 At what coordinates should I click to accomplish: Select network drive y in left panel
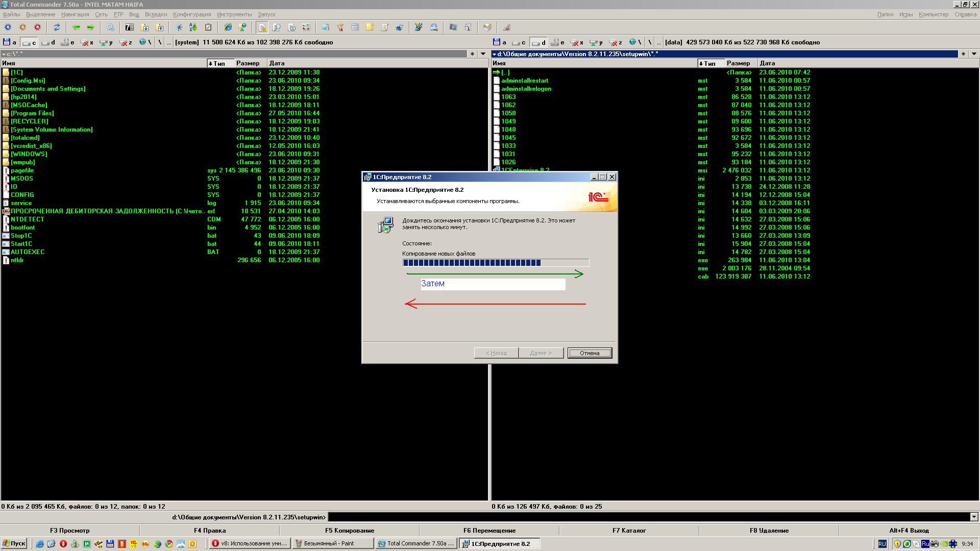coord(106,42)
